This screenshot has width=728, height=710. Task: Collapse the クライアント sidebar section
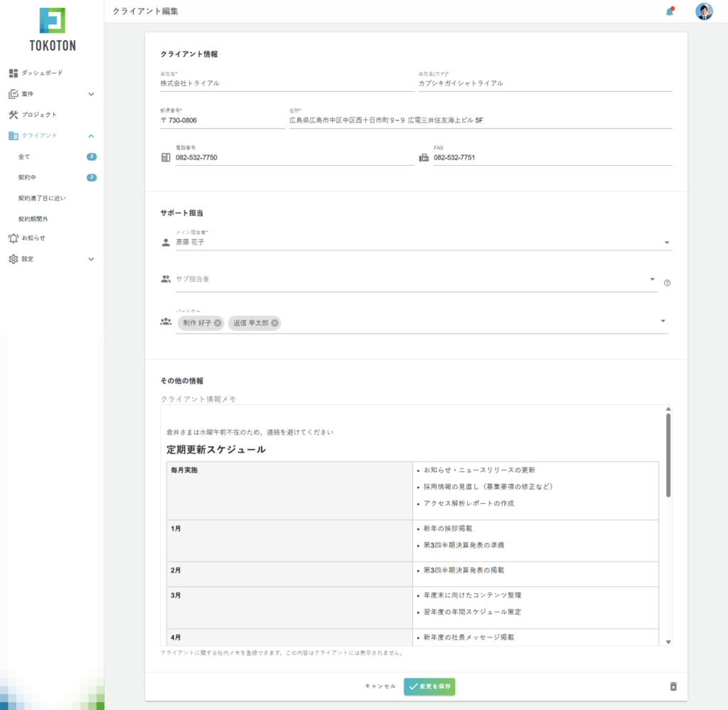(x=91, y=135)
